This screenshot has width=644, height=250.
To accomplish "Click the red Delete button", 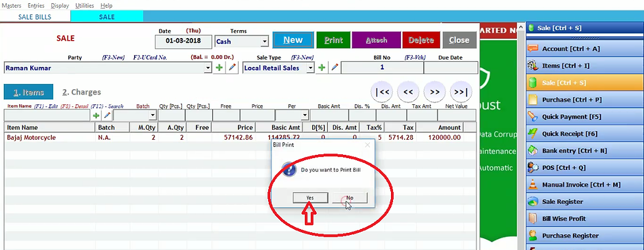I will (x=421, y=40).
